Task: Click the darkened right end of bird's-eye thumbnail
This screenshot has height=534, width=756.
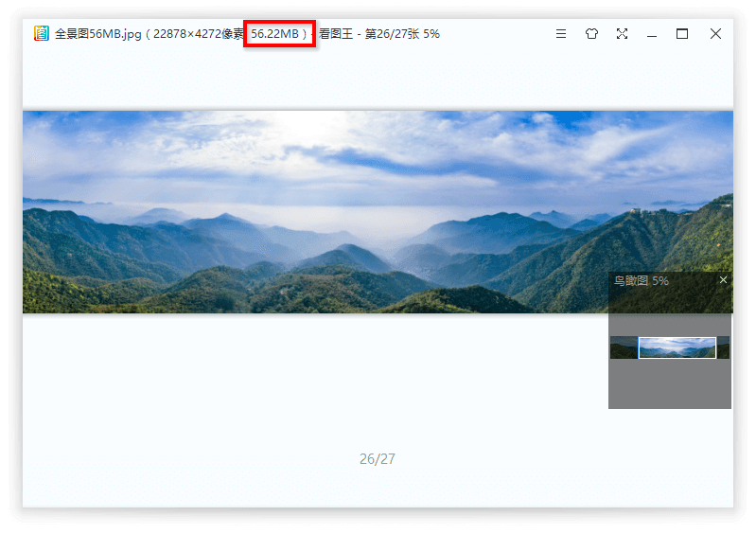Action: tap(723, 347)
